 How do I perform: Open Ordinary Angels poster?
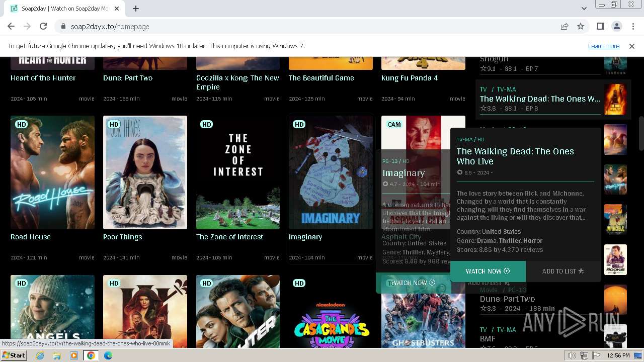(x=52, y=311)
